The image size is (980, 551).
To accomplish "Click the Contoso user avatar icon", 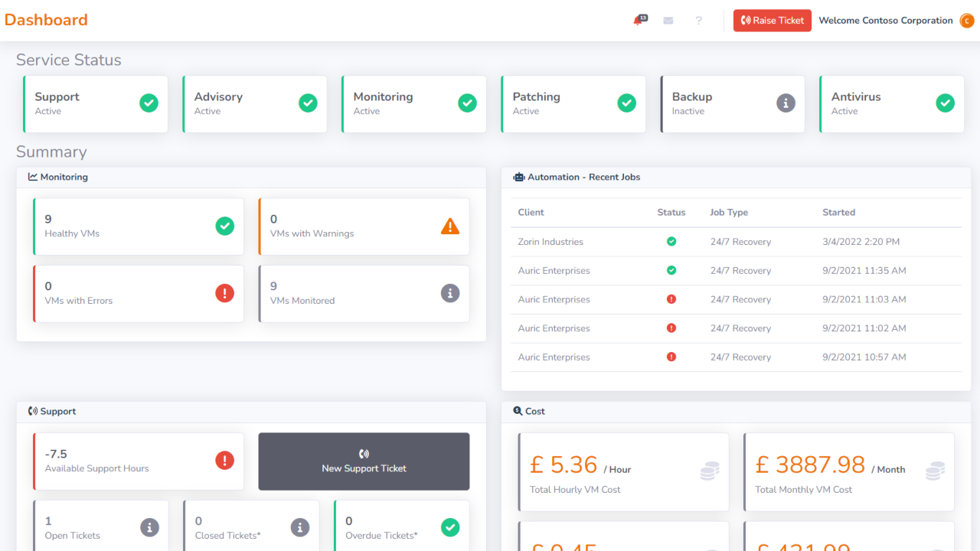I will click(x=967, y=21).
